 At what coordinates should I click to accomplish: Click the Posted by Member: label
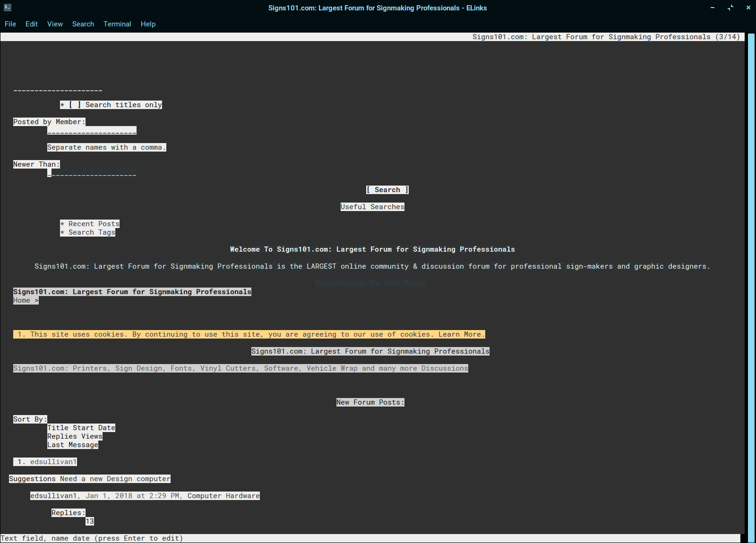coord(50,122)
